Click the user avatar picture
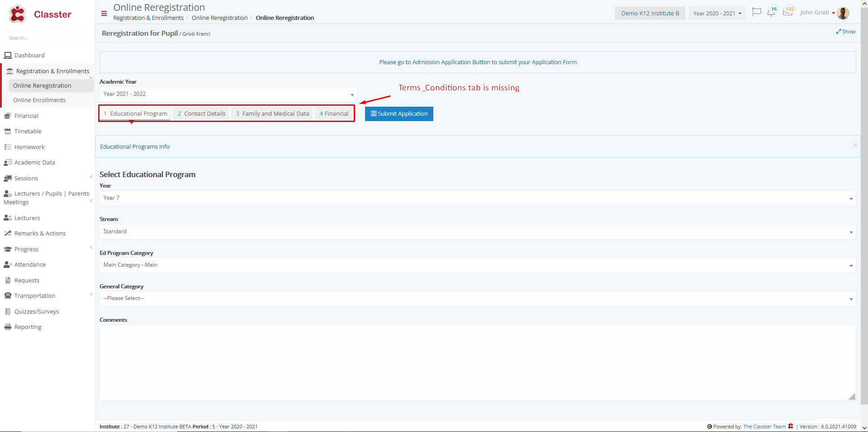Image resolution: width=868 pixels, height=432 pixels. [x=843, y=13]
